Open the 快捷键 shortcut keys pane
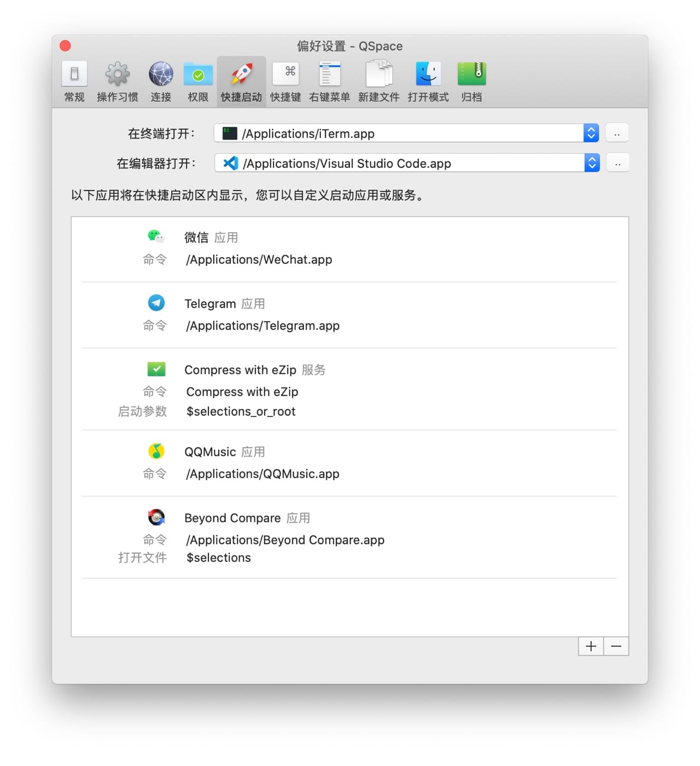700x766 pixels. pyautogui.click(x=285, y=82)
